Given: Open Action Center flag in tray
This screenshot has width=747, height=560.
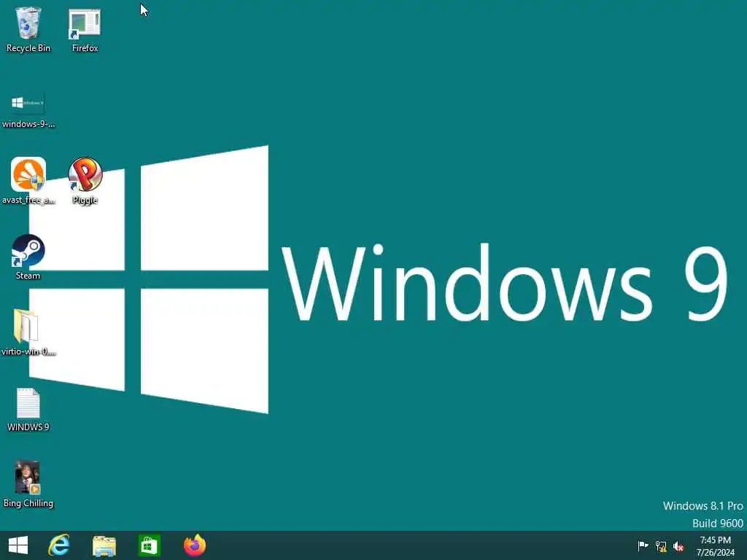Looking at the screenshot, I should coord(643,545).
